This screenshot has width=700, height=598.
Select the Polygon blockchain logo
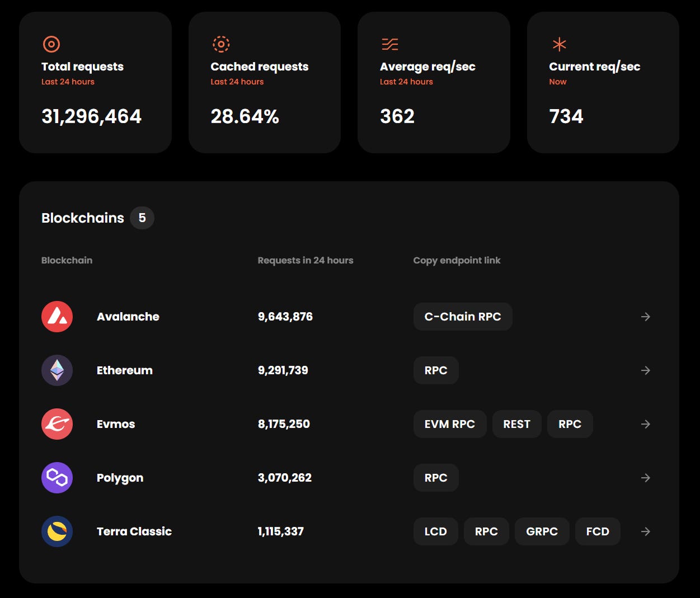click(x=57, y=477)
